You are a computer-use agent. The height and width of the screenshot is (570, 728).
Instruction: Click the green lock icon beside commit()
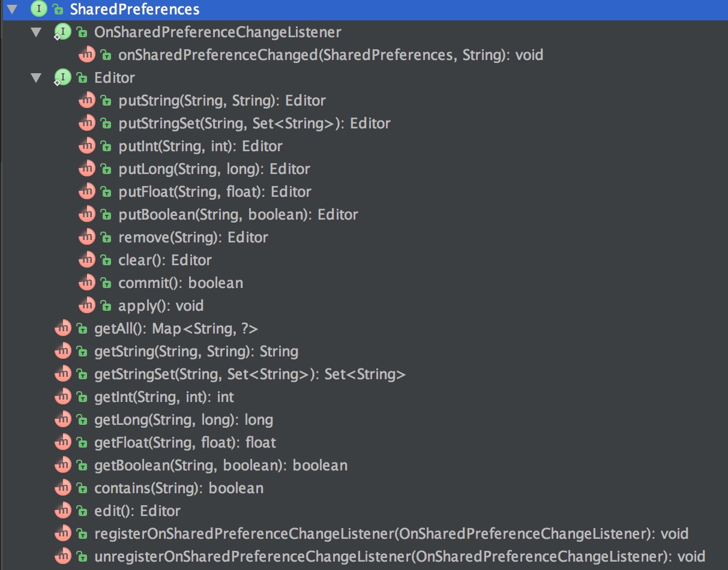106,283
